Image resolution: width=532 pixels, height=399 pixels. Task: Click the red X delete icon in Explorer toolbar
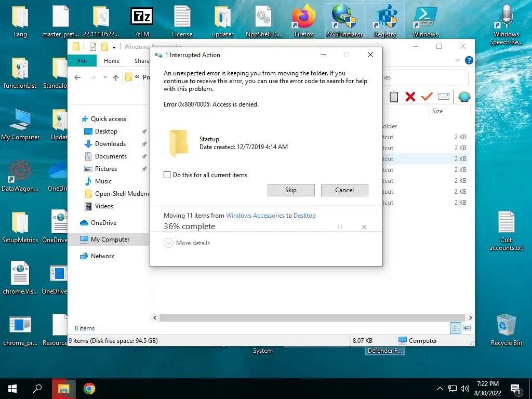410,97
